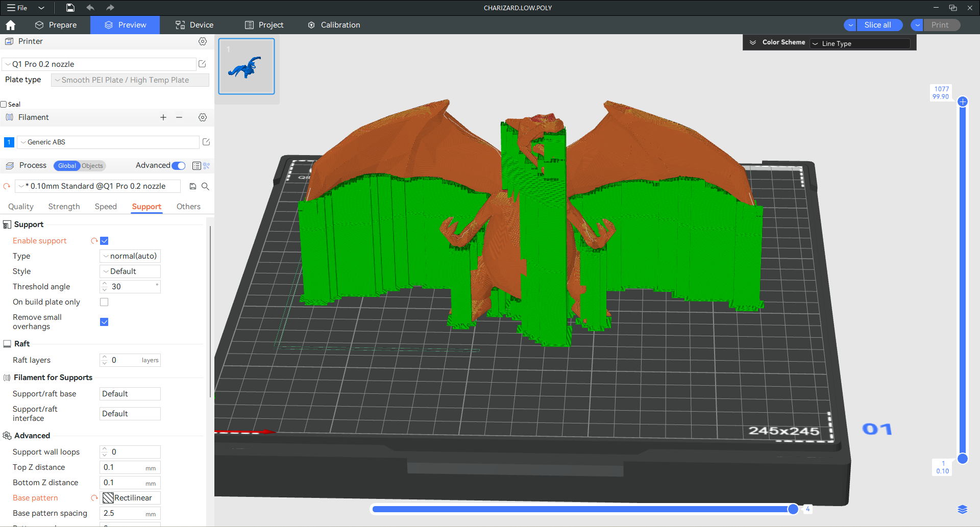The image size is (980, 527).
Task: Open the support Style dropdown
Action: click(130, 271)
